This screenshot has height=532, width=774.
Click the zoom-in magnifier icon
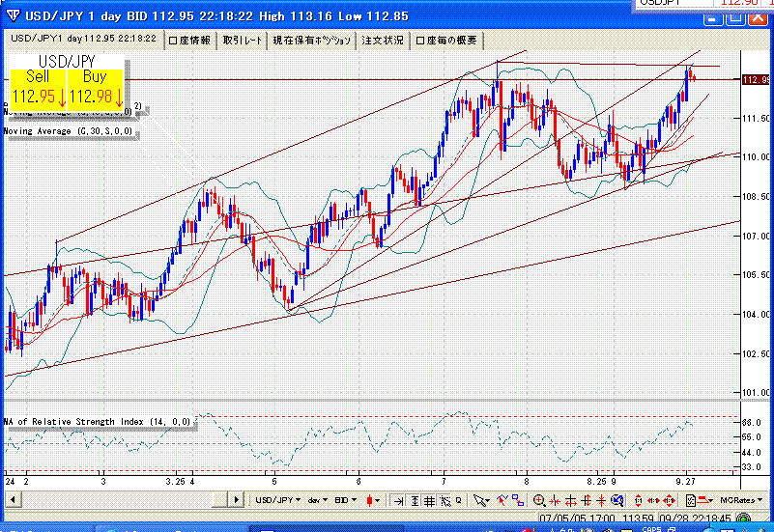(540, 500)
